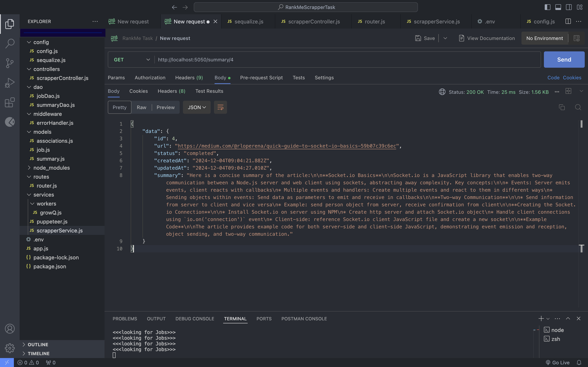Viewport: 588px width, 367px height.
Task: Switch to the Pre-request Script tab
Action: pyautogui.click(x=261, y=78)
